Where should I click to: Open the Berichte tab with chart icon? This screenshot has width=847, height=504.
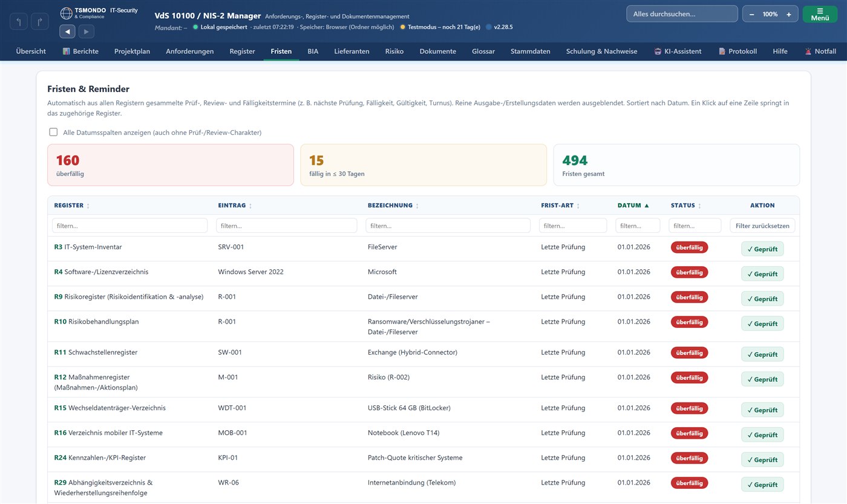(x=80, y=51)
